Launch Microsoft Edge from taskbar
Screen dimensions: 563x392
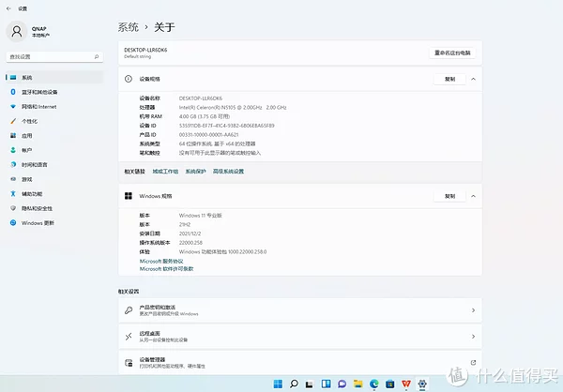coord(374,384)
